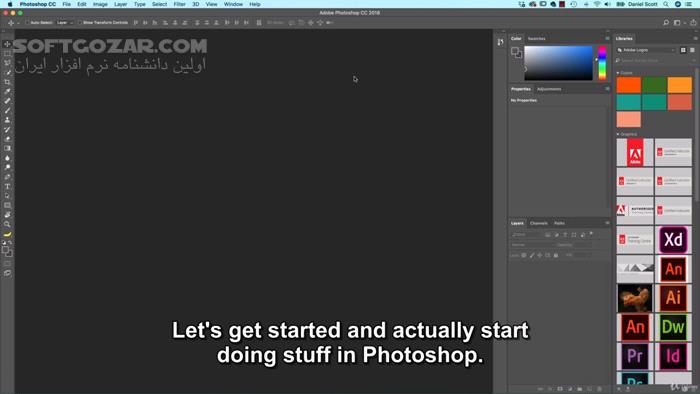The width and height of the screenshot is (700, 394).
Task: Click the Wi-Fi status icon in menu bar
Action: (x=597, y=4)
